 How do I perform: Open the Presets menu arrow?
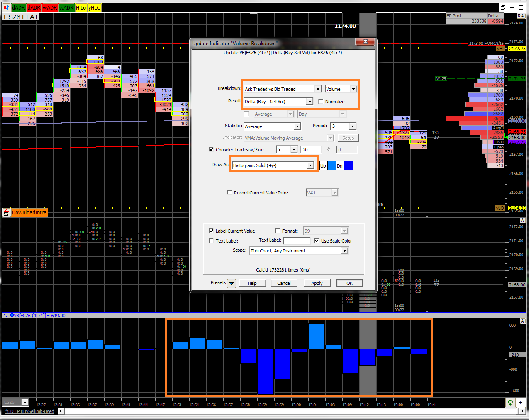232,284
